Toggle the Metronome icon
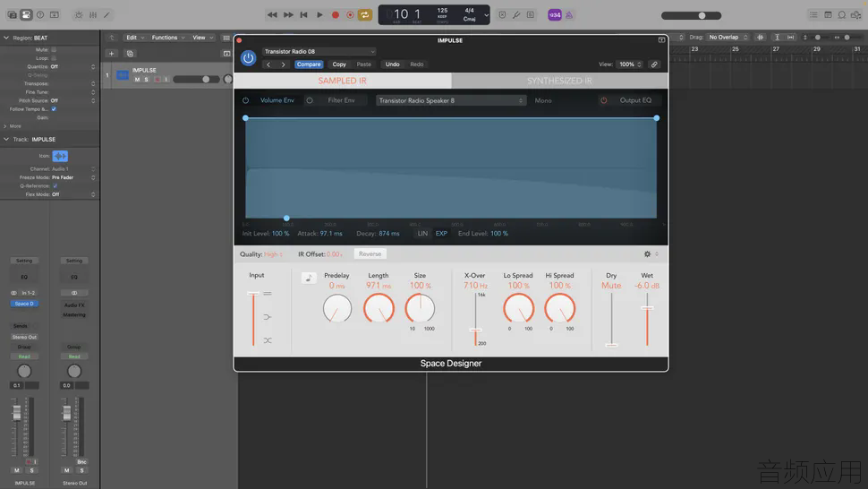 569,15
